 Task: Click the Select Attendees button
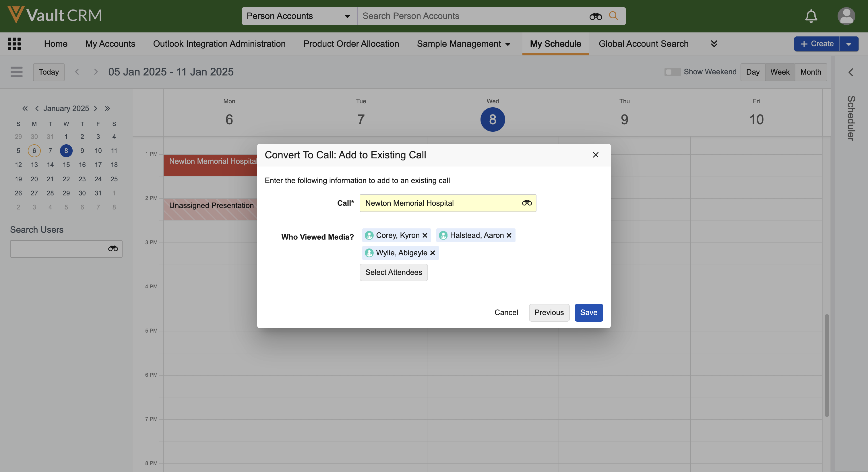pos(394,272)
